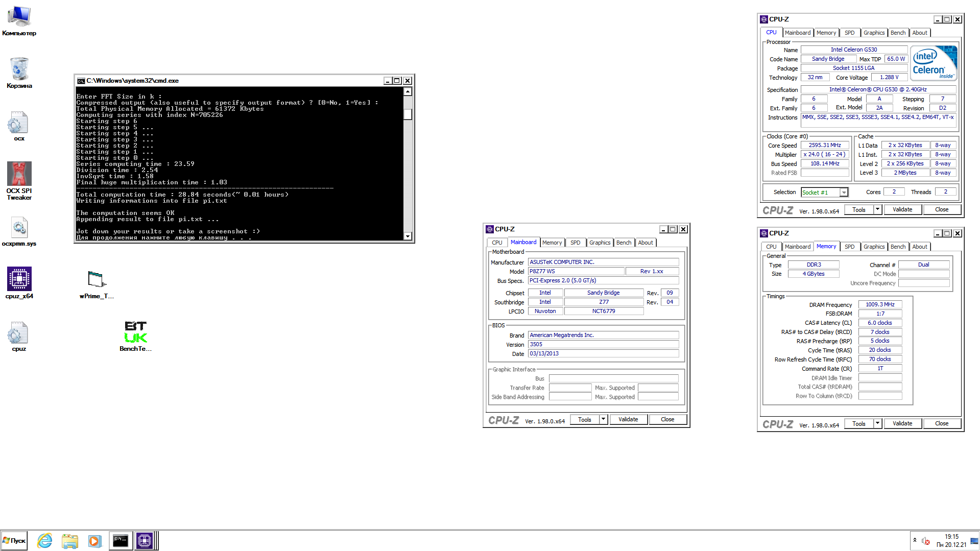Open Tools dropdown arrow in Mainboard window
This screenshot has height=551, width=980.
click(x=603, y=419)
